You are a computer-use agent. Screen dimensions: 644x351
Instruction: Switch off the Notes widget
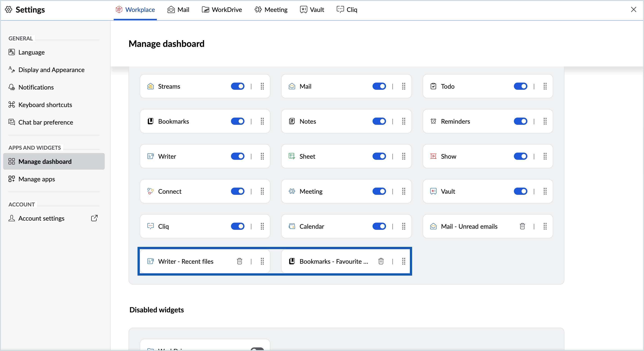pos(379,121)
